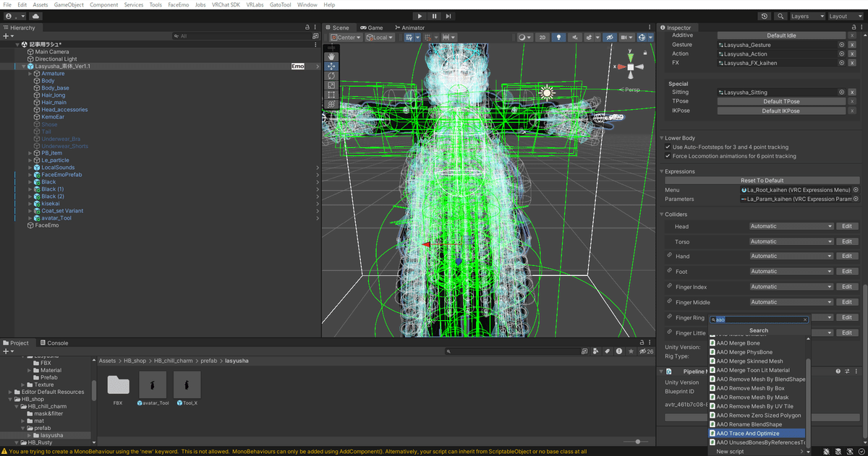Screen dimensions: 868x456
Task: Clear the aao component search text
Action: click(x=804, y=319)
